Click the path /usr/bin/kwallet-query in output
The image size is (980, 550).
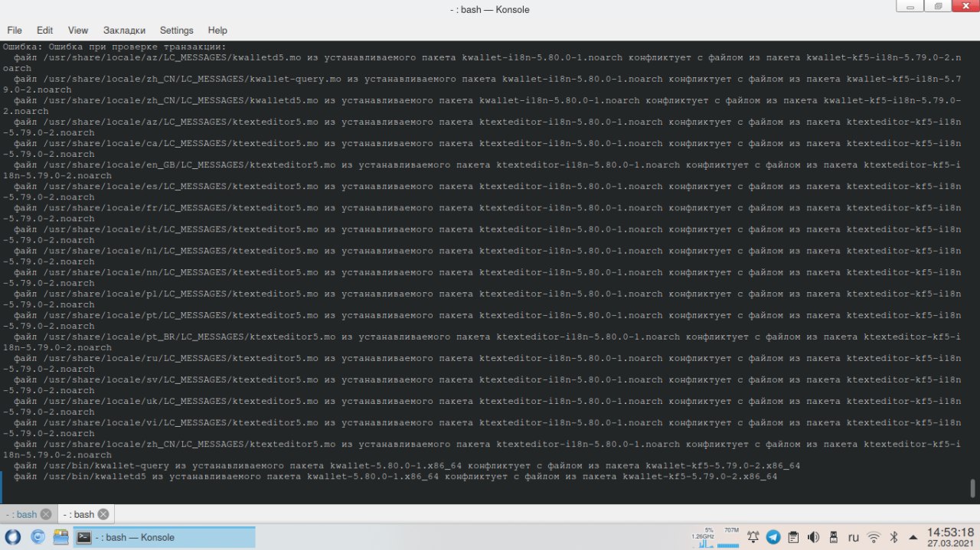[x=107, y=465]
